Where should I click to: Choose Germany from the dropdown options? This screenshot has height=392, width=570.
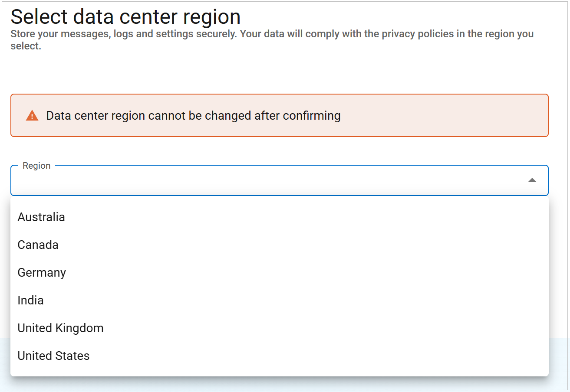[42, 272]
